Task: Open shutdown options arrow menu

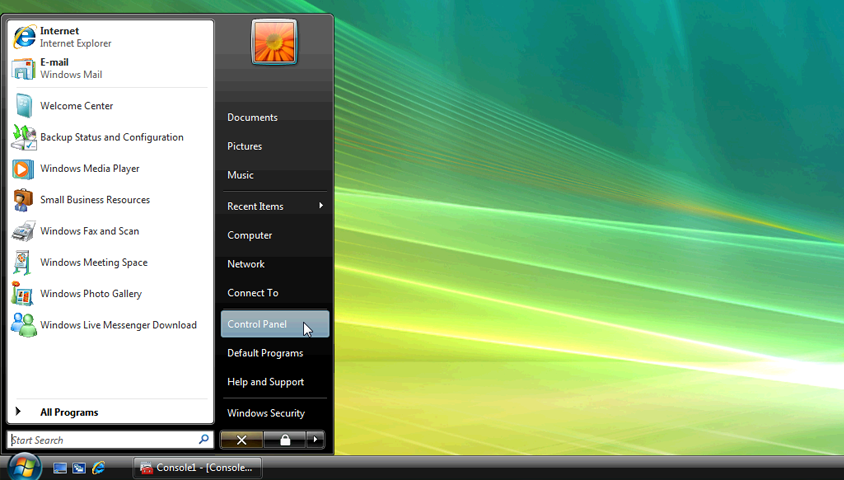Action: pyautogui.click(x=316, y=440)
